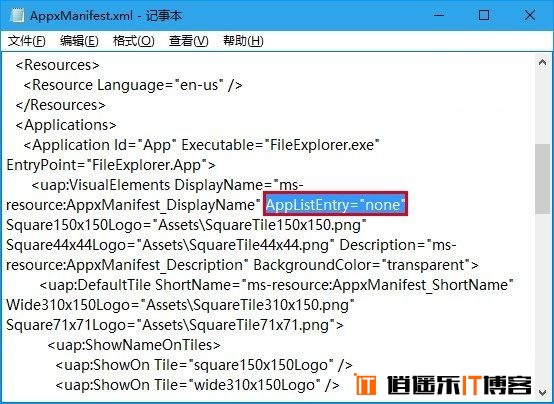Click the scrollbar track below the thumb

click(x=542, y=299)
